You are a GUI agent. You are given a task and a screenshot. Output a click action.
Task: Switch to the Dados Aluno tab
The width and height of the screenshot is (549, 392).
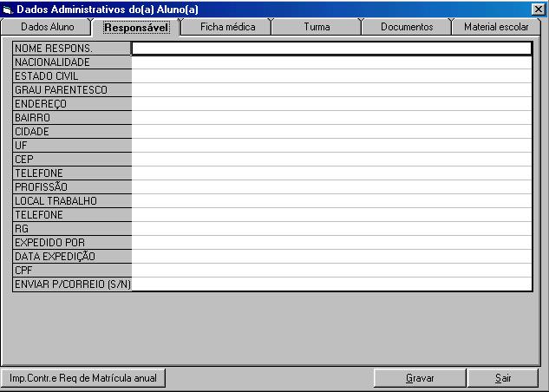point(47,27)
